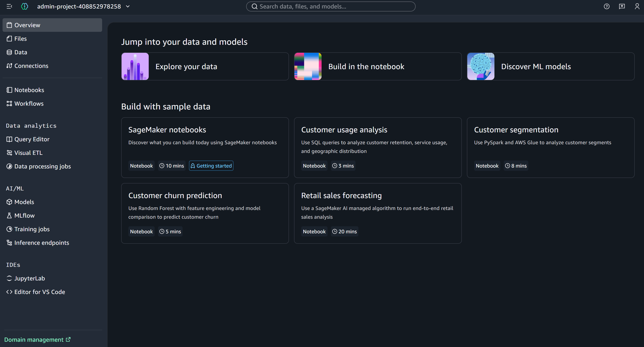644x347 pixels.
Task: Open Notebooks in the sidebar
Action: [x=52, y=90]
